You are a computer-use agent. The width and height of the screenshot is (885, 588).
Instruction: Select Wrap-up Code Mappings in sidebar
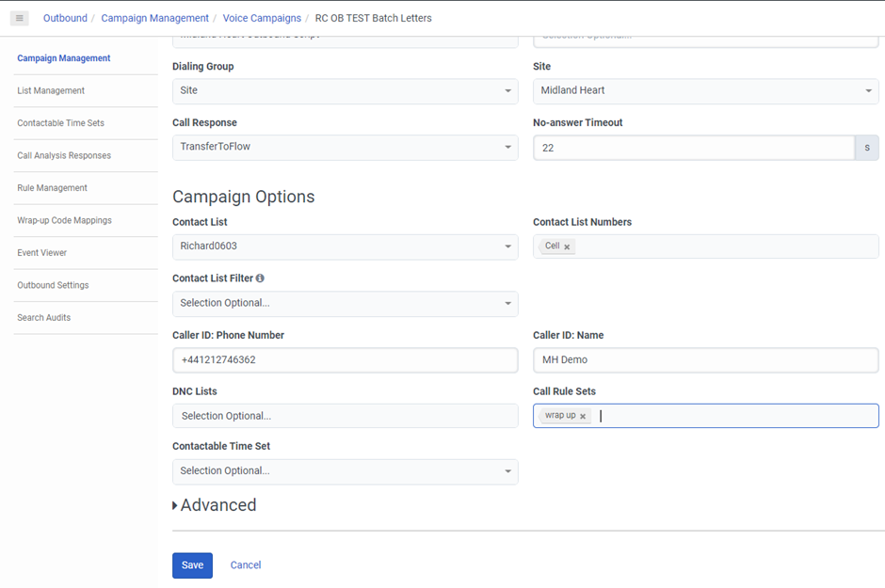(64, 221)
